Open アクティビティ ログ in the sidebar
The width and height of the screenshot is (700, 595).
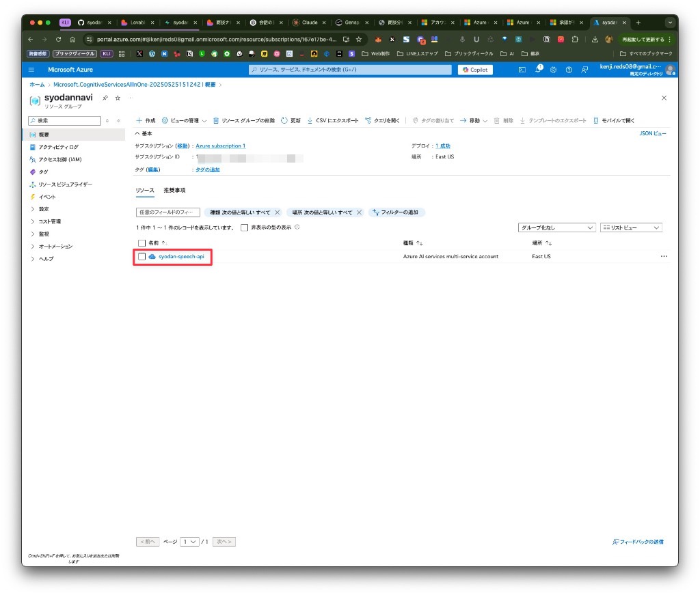[x=59, y=147]
